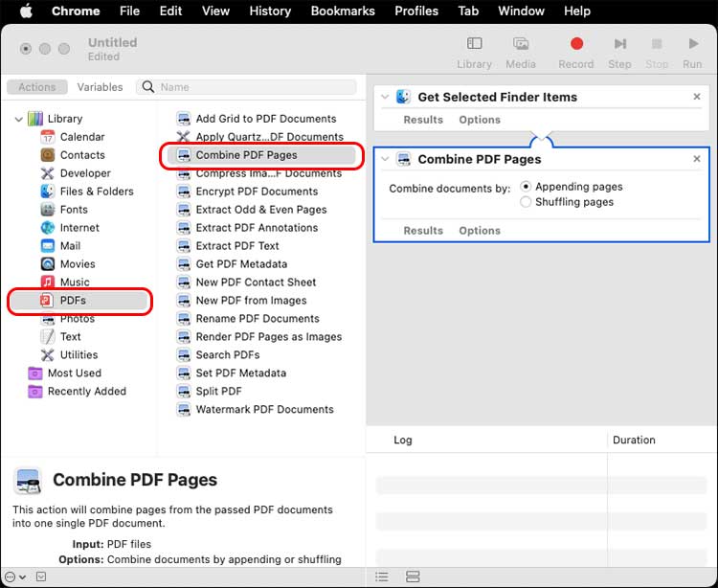
Task: Open the Window menu
Action: (x=521, y=11)
